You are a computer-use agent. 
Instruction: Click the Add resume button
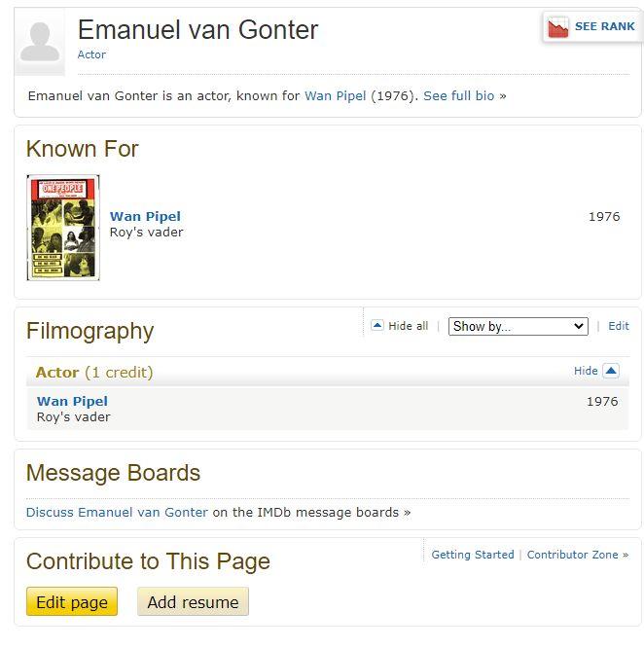click(193, 602)
